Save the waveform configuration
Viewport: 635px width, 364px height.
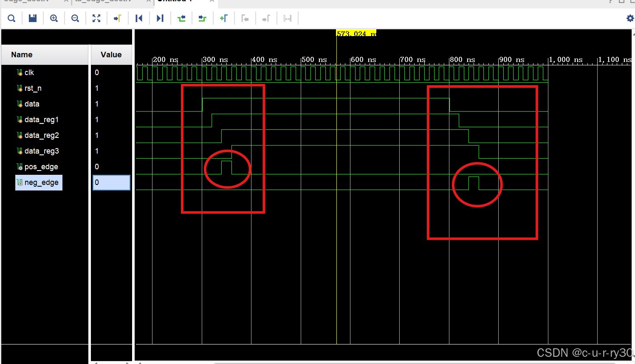click(x=33, y=18)
